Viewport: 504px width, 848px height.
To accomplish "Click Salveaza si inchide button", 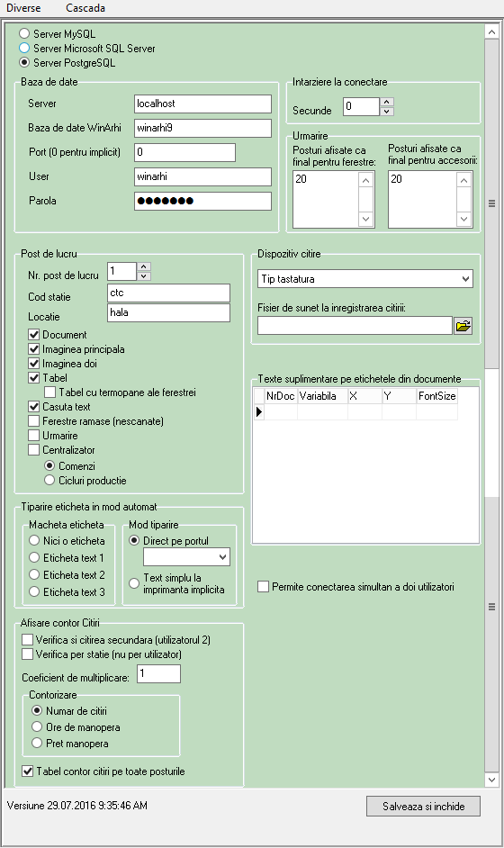I will pyautogui.click(x=423, y=806).
